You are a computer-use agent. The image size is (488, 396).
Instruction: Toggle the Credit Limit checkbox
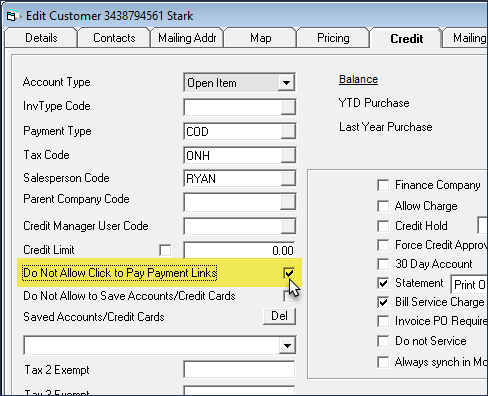click(x=165, y=250)
